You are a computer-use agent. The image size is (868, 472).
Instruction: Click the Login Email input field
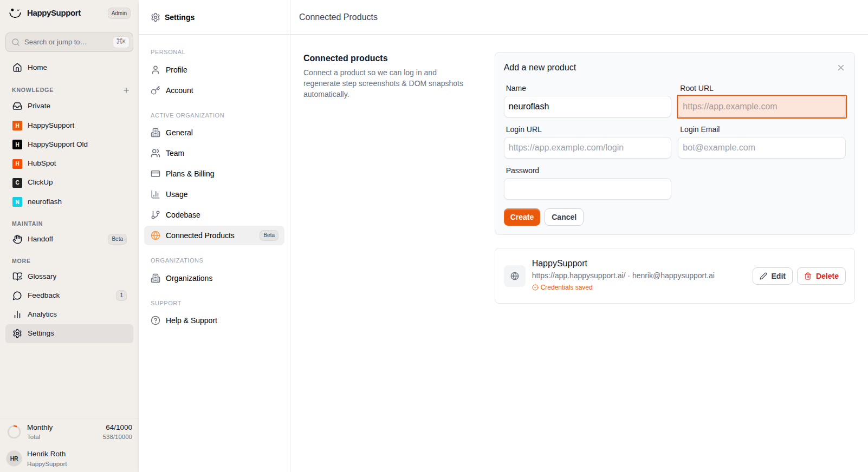[762, 148]
